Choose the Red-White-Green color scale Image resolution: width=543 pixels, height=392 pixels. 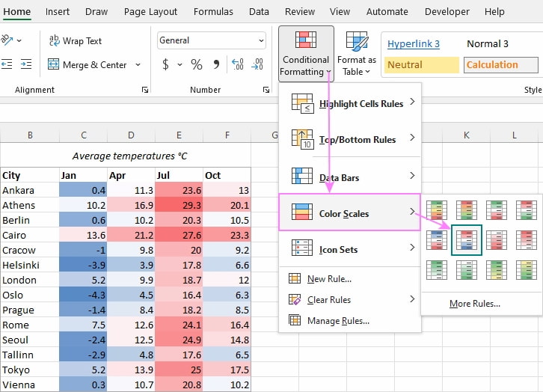(526, 210)
